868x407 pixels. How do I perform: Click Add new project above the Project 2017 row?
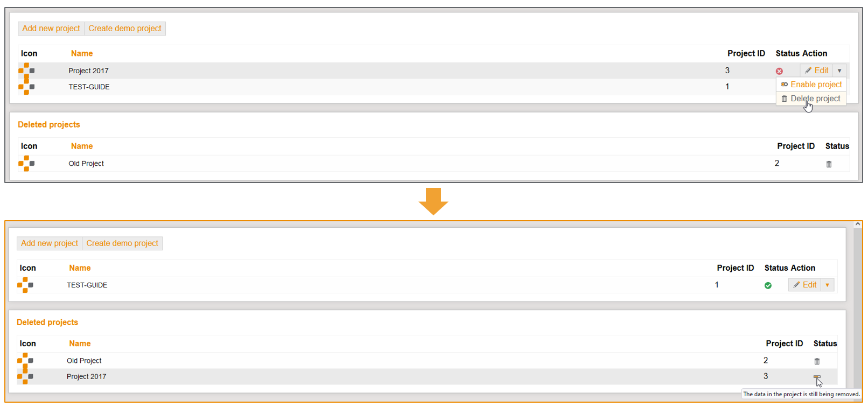point(51,29)
